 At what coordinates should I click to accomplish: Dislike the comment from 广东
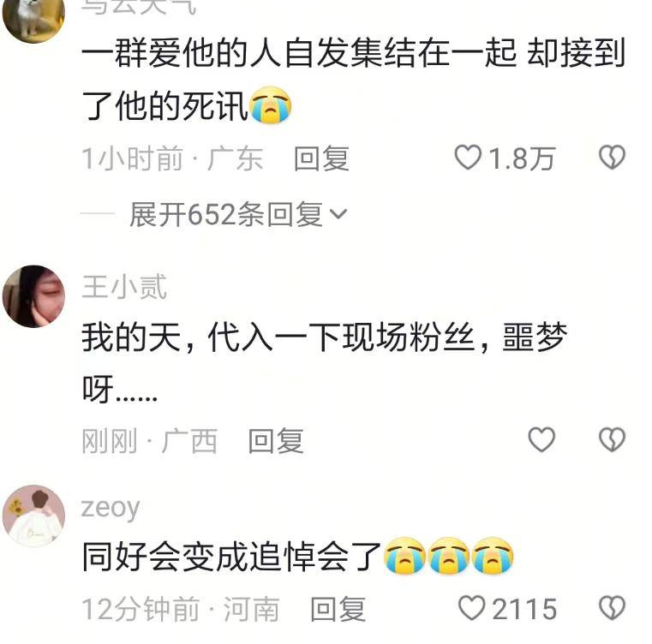coord(612,158)
